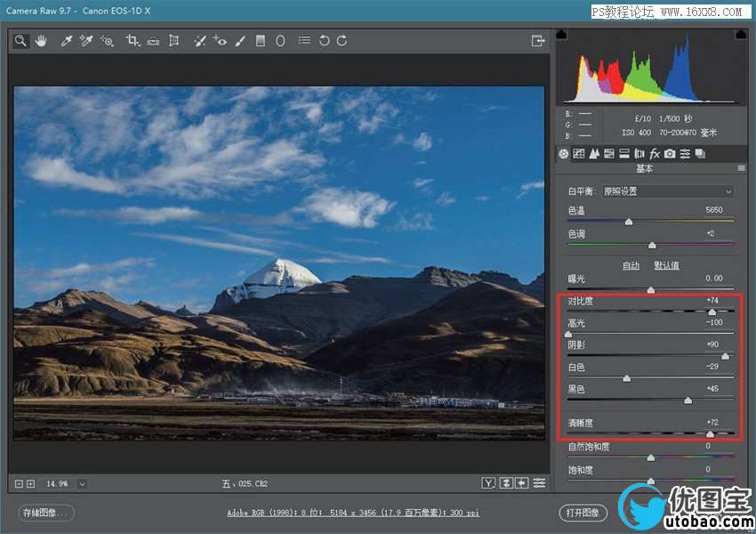Click the 存储图像 button
This screenshot has width=756, height=534.
coord(46,513)
